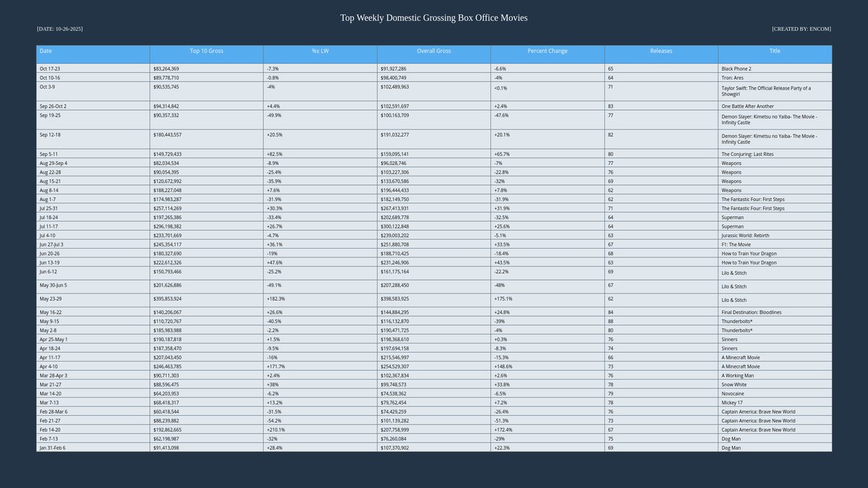Select the Aug 29-Sep 4 date cell
This screenshot has height=488, width=868.
click(93, 163)
